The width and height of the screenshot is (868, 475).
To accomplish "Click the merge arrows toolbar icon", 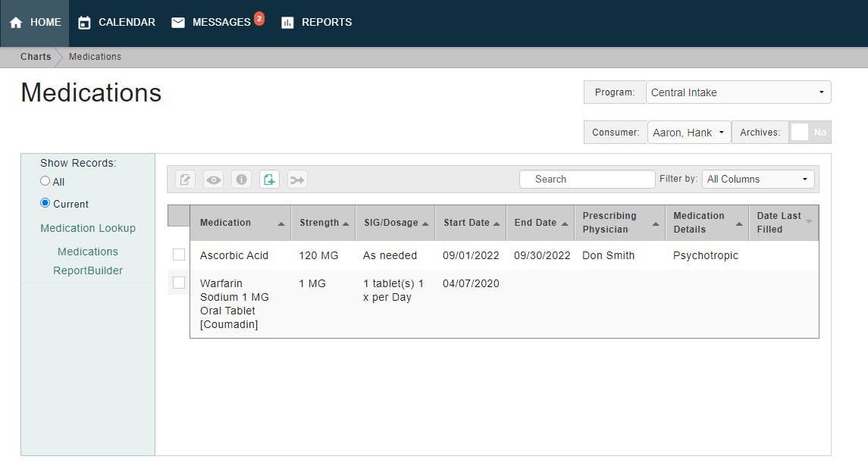I will coord(298,179).
